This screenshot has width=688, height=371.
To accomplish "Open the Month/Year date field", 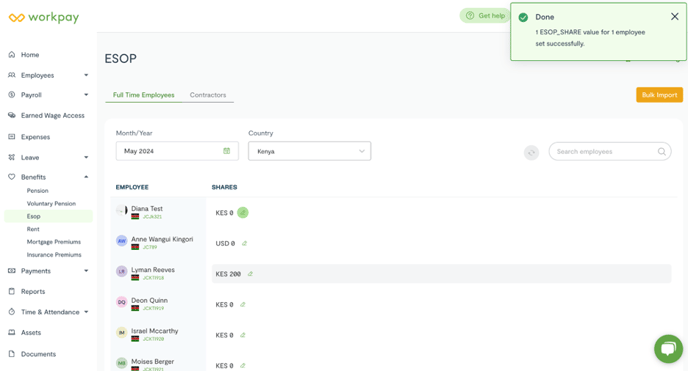I will coord(177,151).
